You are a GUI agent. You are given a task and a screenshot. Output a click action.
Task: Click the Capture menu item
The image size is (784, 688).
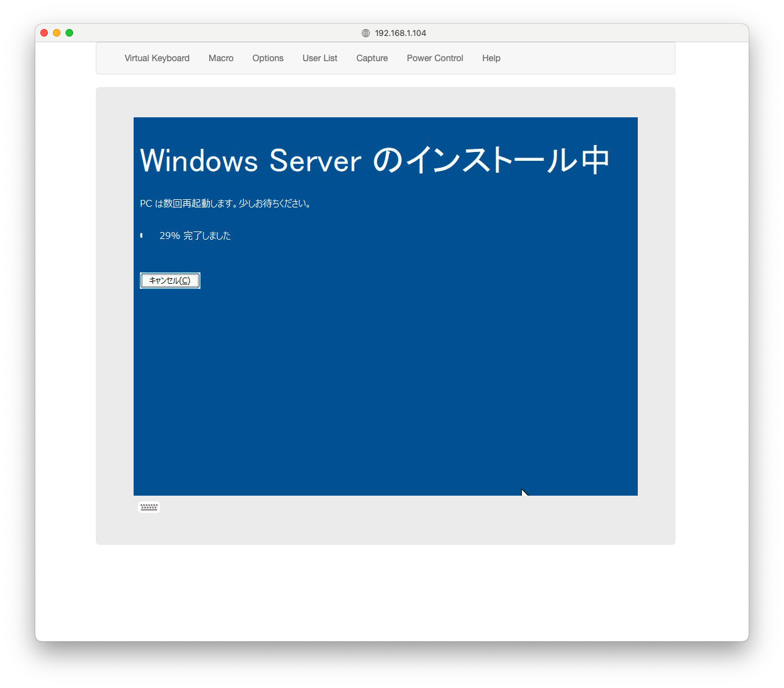(x=372, y=58)
